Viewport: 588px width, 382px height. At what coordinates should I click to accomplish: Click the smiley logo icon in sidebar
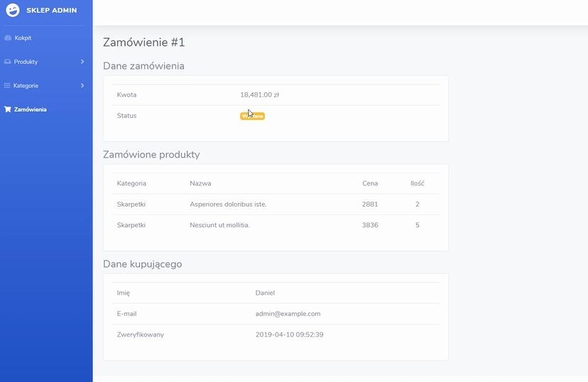coord(13,10)
